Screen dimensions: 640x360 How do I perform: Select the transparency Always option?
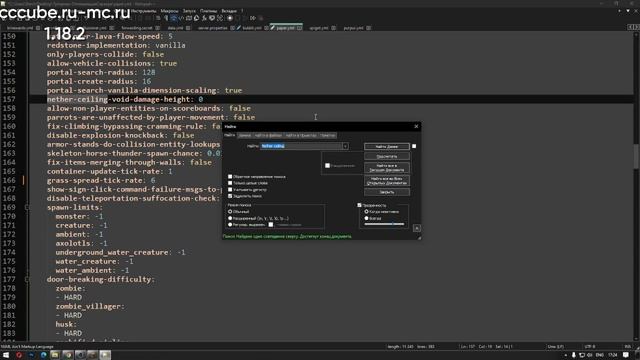pyautogui.click(x=367, y=218)
